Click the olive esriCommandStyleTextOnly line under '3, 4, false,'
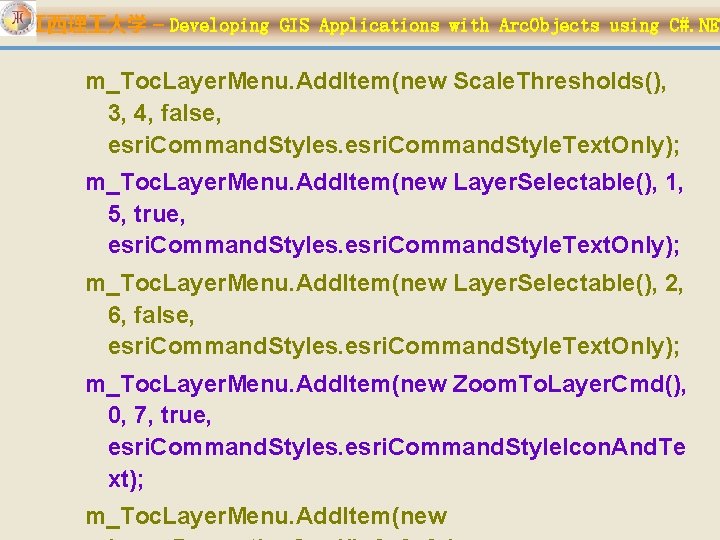The image size is (720, 540). pyautogui.click(x=394, y=146)
